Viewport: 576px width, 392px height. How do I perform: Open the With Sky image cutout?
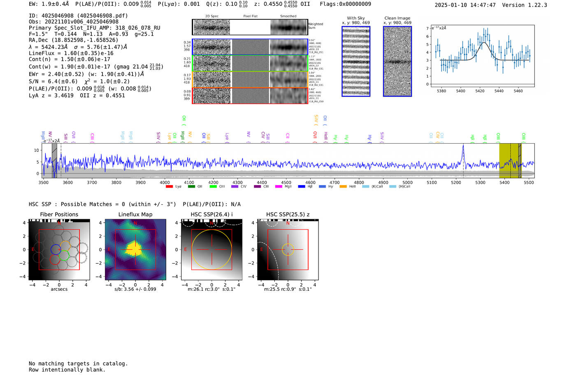coord(356,61)
